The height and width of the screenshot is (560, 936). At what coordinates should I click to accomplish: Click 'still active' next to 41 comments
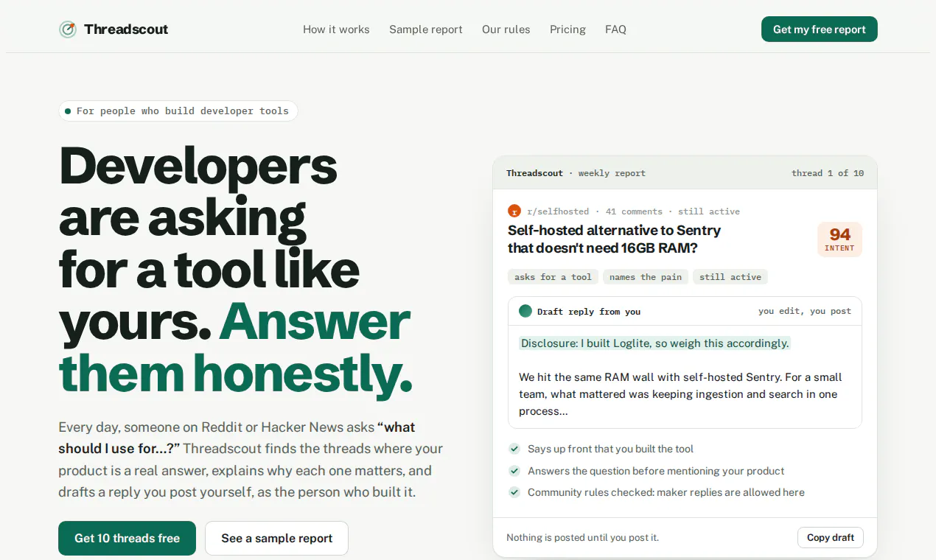tap(709, 211)
